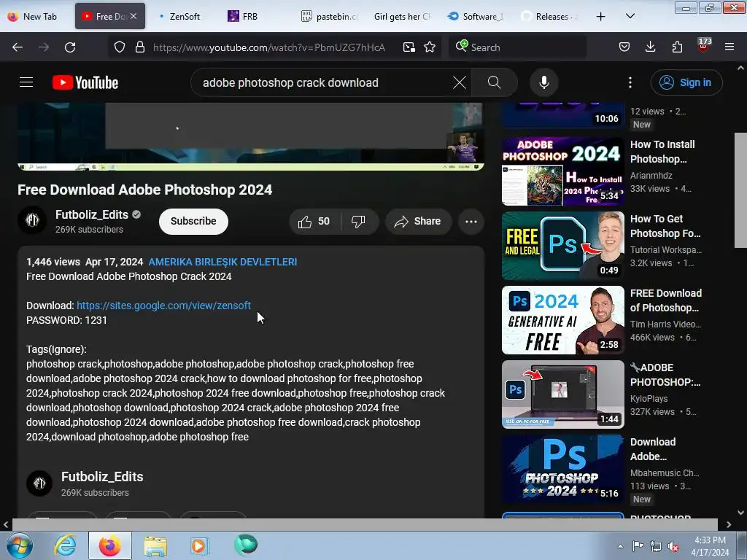Subscribe to Futboliz_Edits channel
Screen dimensions: 747x560
click(193, 222)
